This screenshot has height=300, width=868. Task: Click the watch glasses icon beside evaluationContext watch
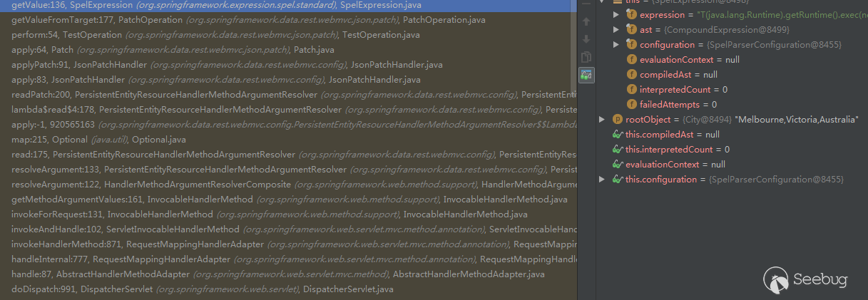coord(618,165)
